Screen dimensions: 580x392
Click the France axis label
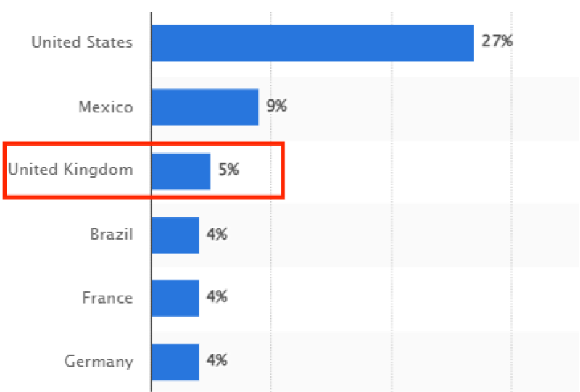(x=108, y=298)
